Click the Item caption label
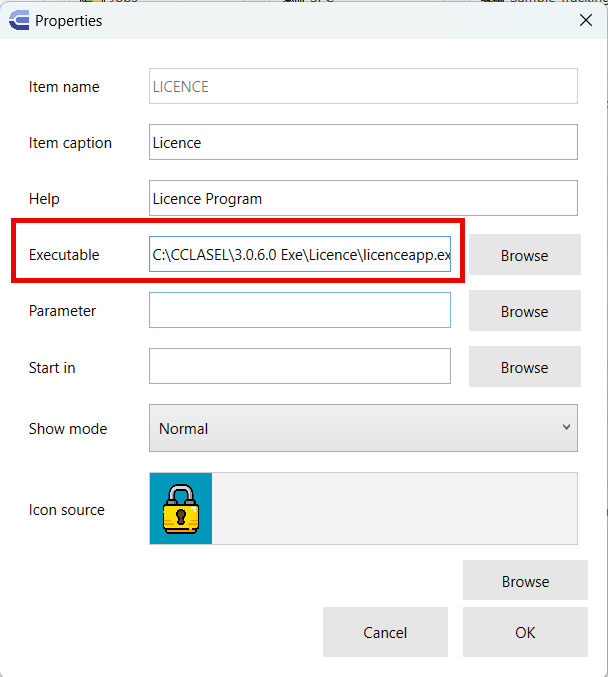Image resolution: width=608 pixels, height=677 pixels. 70,143
